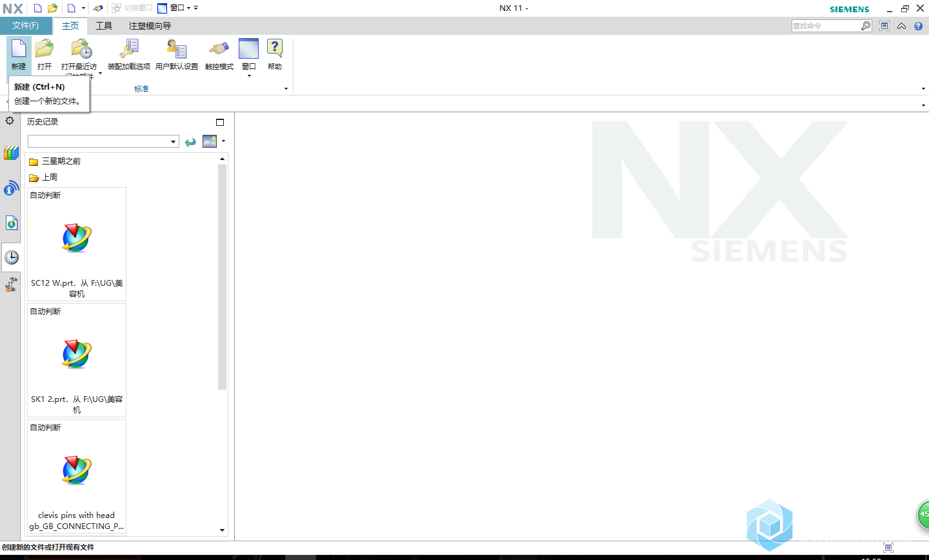
Task: Click the picture view-style icon in history panel
Action: click(210, 141)
